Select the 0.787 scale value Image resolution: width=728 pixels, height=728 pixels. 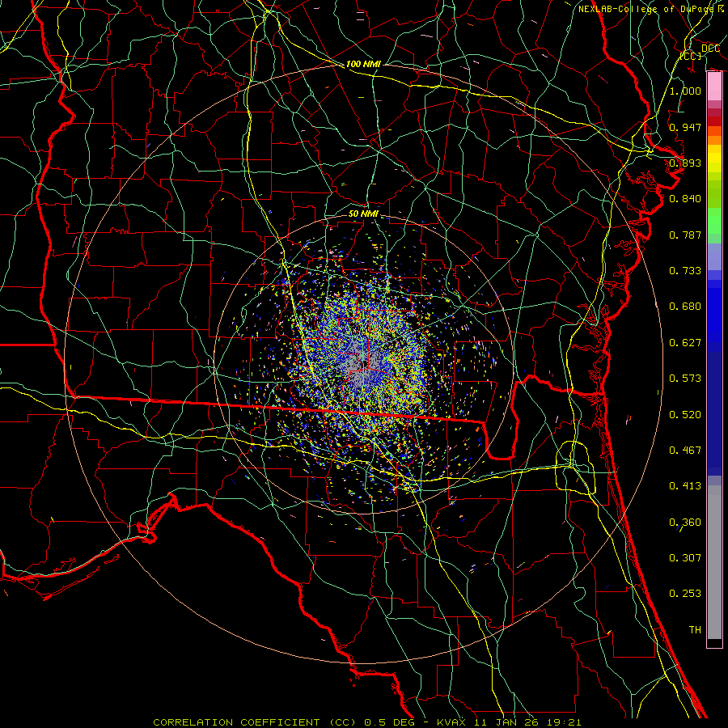coord(685,235)
